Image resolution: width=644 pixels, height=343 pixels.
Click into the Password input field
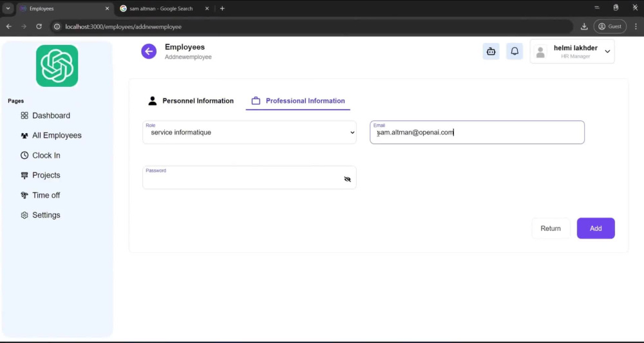(x=249, y=178)
